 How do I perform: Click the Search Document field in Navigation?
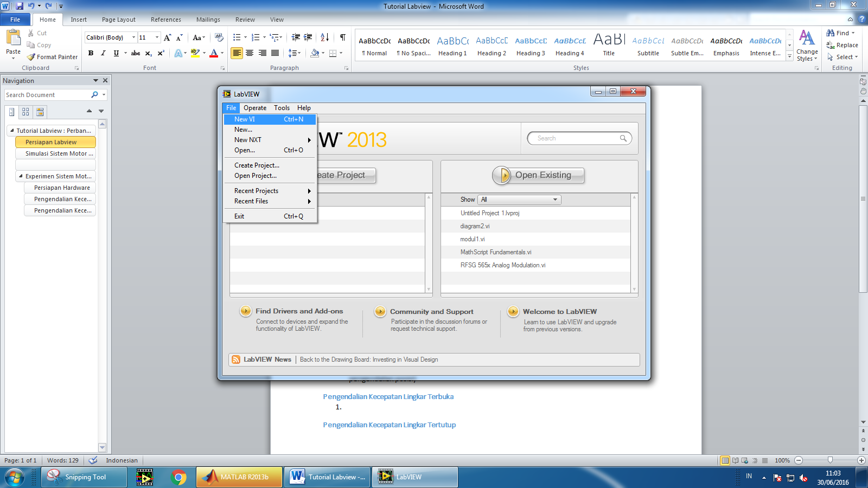point(48,95)
